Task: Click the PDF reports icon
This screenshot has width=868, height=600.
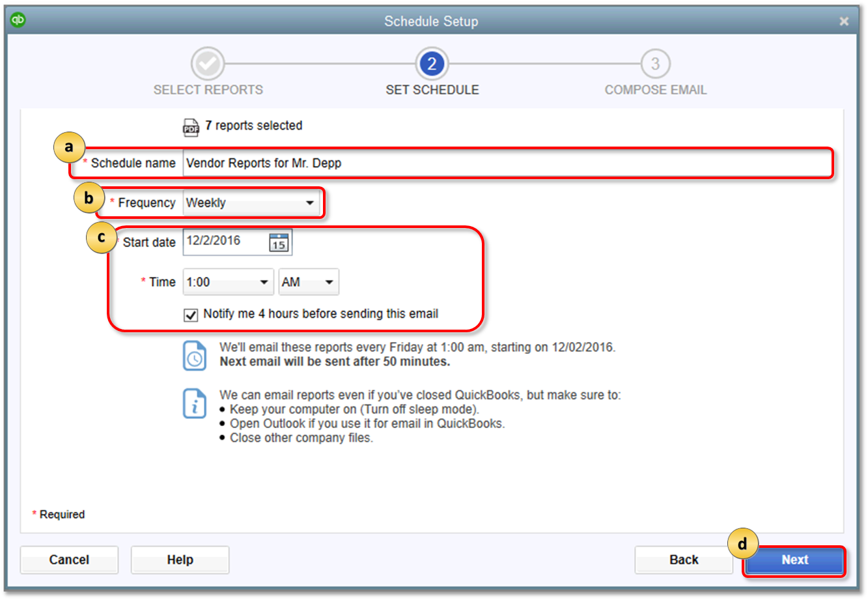Action: (191, 125)
